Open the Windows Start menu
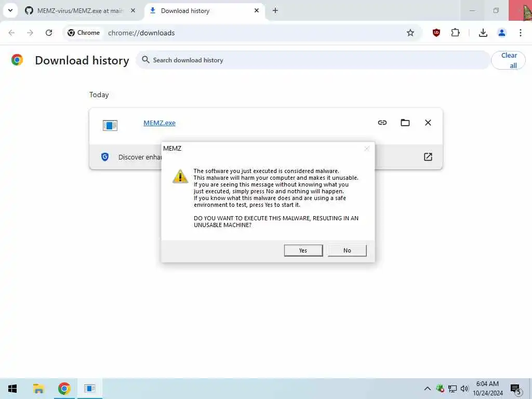The image size is (532, 399). (x=12, y=389)
